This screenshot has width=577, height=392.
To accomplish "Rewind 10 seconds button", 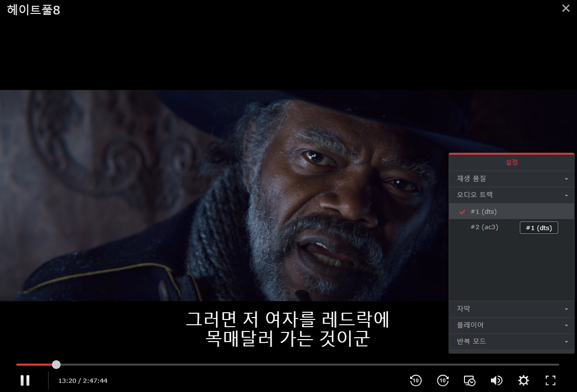I will point(416,380).
